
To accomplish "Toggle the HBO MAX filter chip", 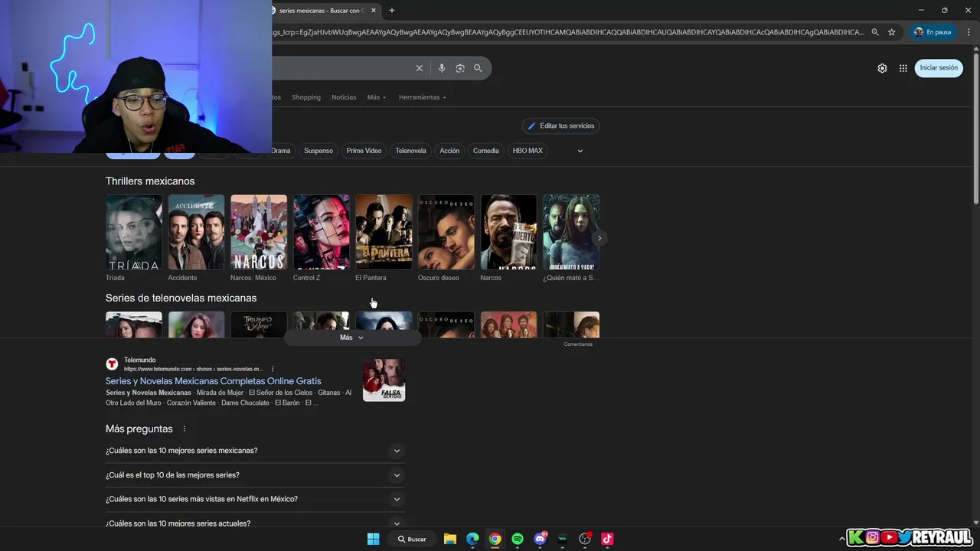I will (528, 151).
